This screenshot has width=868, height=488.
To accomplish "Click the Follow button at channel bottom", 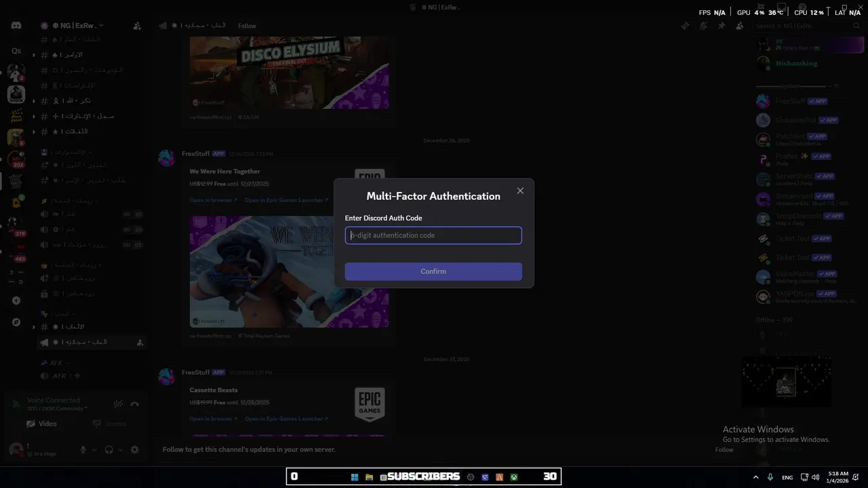I will [x=724, y=449].
